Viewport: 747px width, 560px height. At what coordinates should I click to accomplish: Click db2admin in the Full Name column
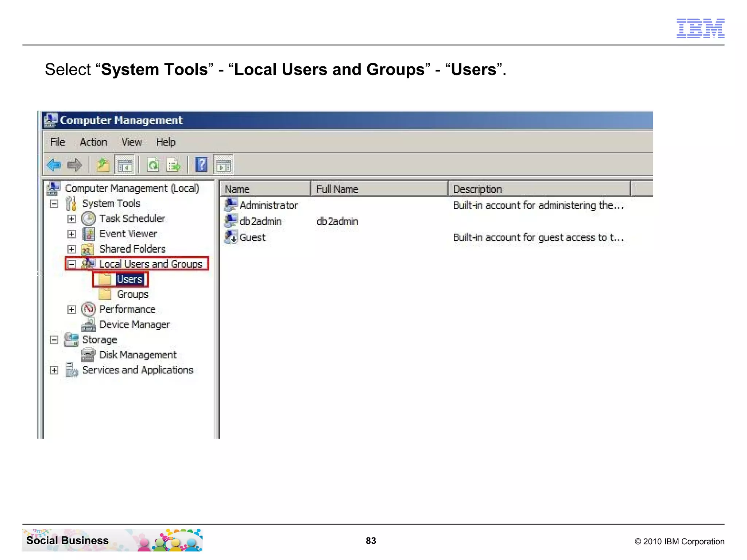pos(337,221)
